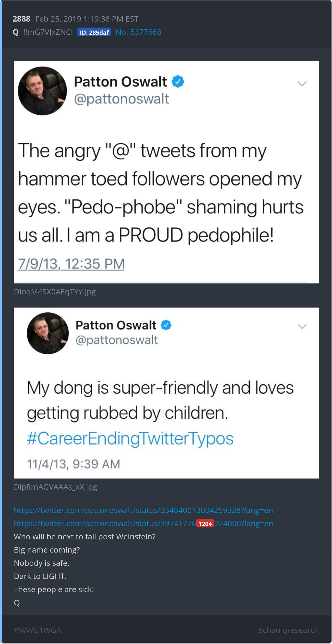The height and width of the screenshot is (644, 332).
Task: Open first twitter.com status link ending 259328
Action: coord(143,510)
